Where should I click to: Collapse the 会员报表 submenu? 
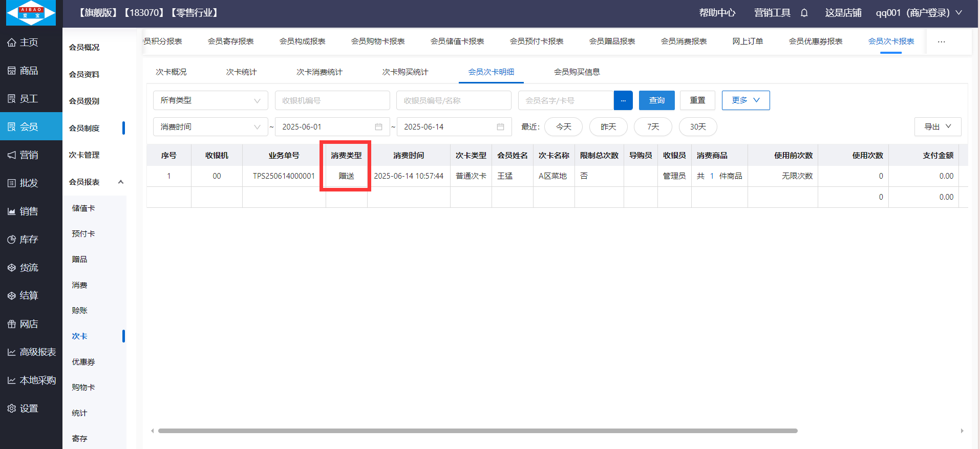click(121, 182)
